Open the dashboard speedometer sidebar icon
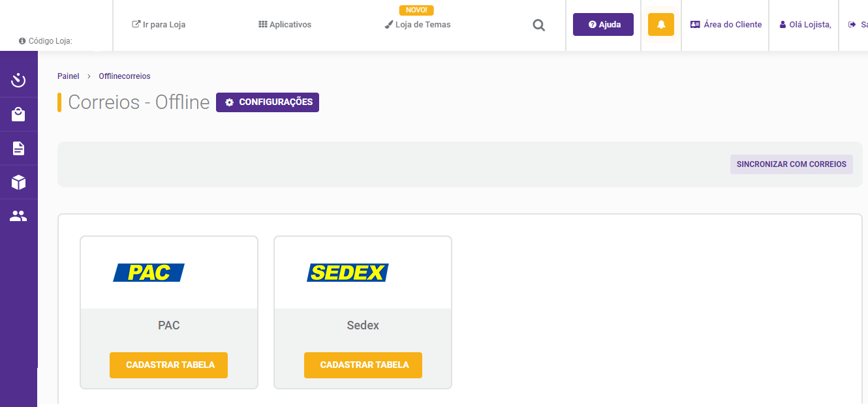868x407 pixels. pos(18,80)
